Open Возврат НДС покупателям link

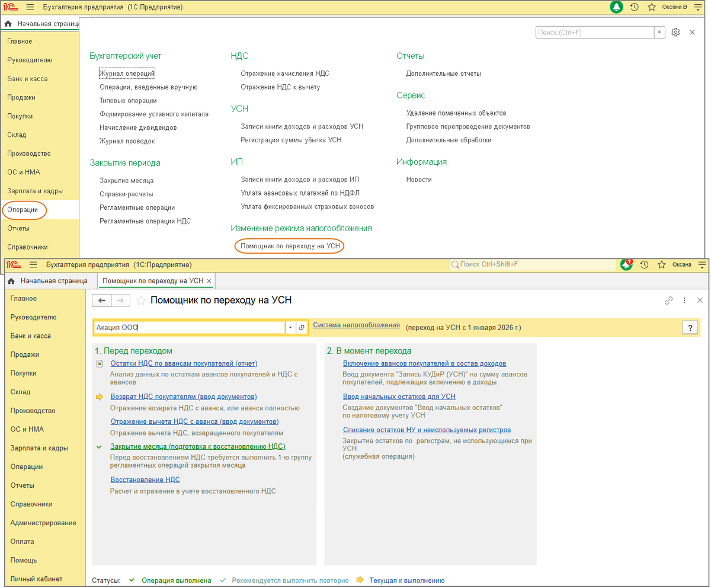(x=184, y=397)
